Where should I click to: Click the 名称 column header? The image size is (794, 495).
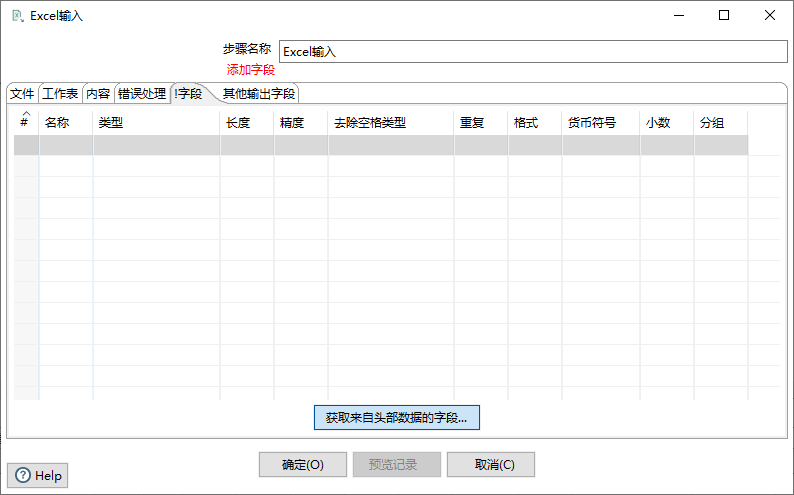click(66, 122)
